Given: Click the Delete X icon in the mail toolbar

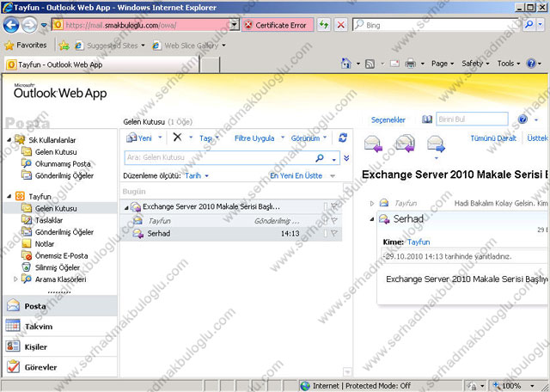Looking at the screenshot, I should coord(178,138).
